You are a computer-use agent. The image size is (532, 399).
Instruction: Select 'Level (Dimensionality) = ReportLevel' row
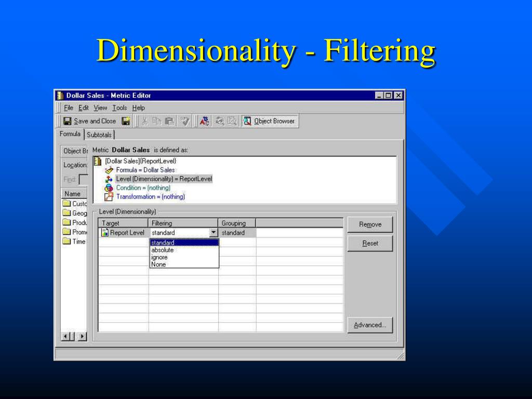164,179
